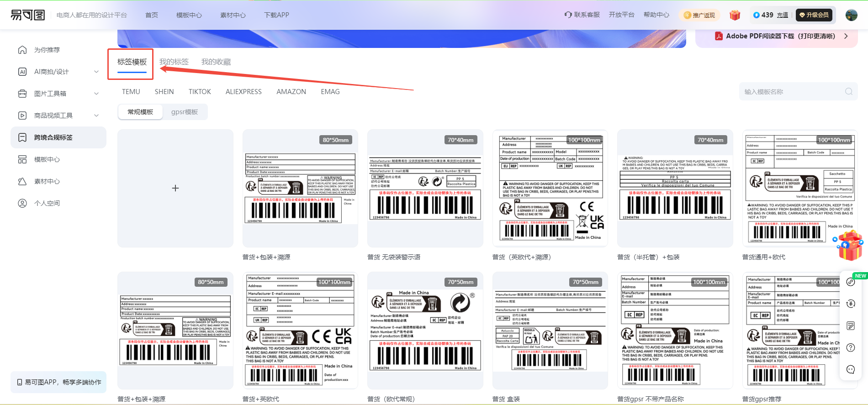Expand the 图片工具箱 sidebar menu
Screen dimensions: 868x405
96,94
